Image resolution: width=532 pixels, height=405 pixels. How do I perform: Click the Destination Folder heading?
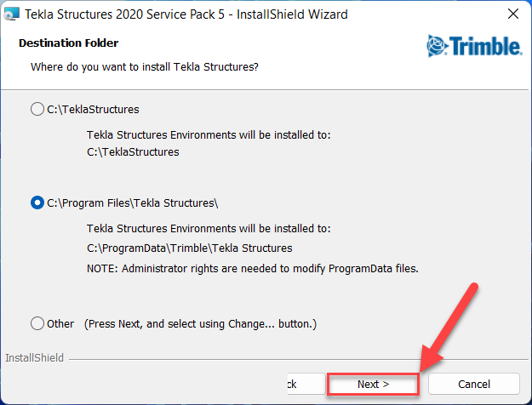tap(68, 43)
